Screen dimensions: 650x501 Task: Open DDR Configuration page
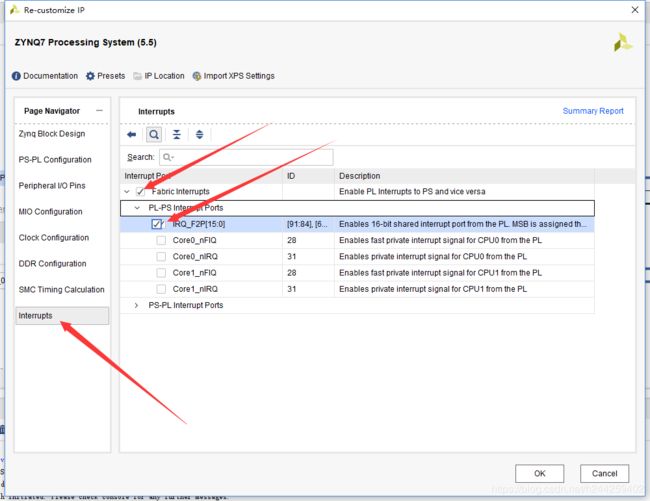[x=53, y=264]
